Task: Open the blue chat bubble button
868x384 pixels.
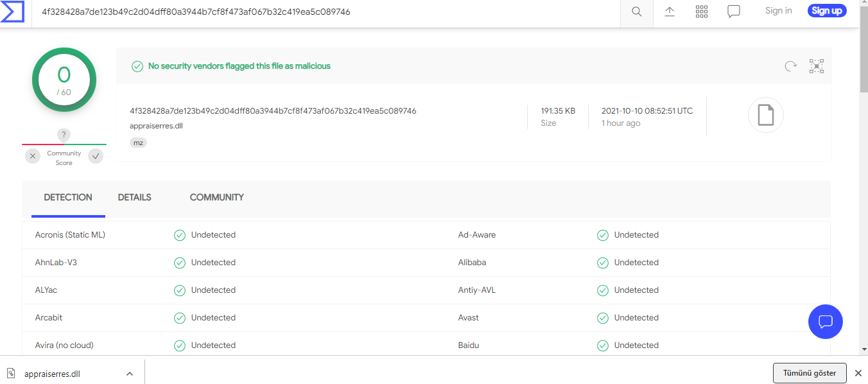Action: [826, 322]
